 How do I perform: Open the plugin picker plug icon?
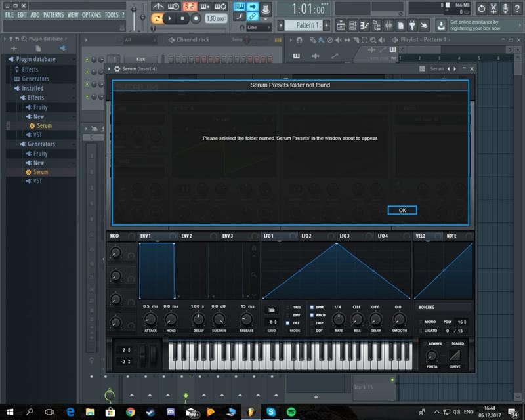tap(412, 25)
